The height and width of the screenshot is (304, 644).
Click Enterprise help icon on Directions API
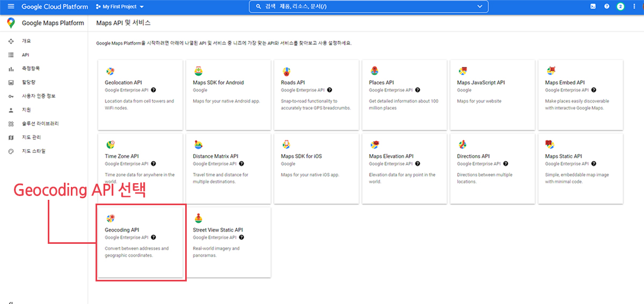[x=506, y=164]
